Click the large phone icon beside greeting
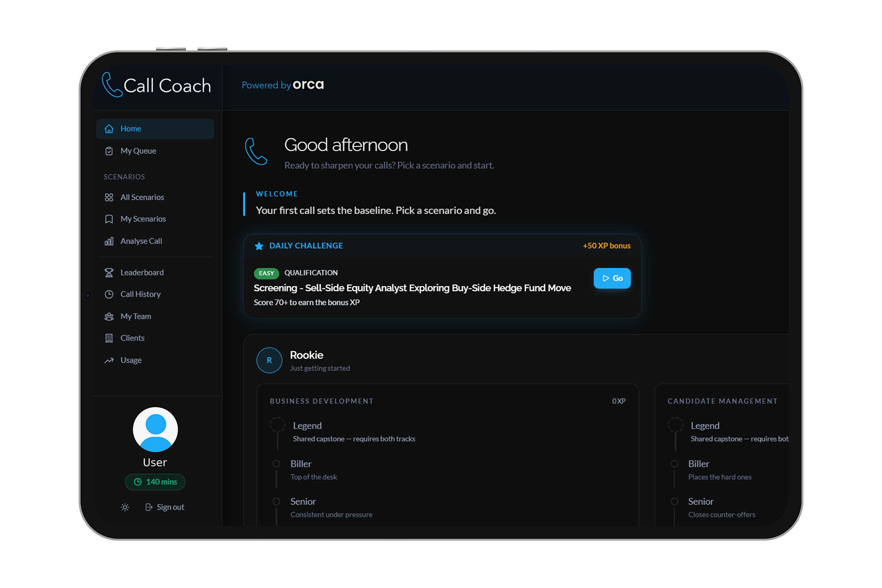This screenshot has height=588, width=882. pos(256,151)
